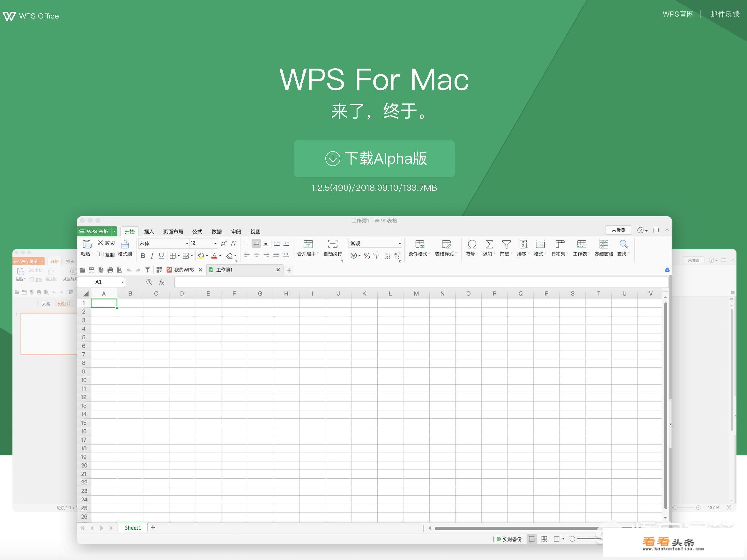
Task: Switch to the 审阅 (Review) ribbon tab
Action: (x=236, y=232)
